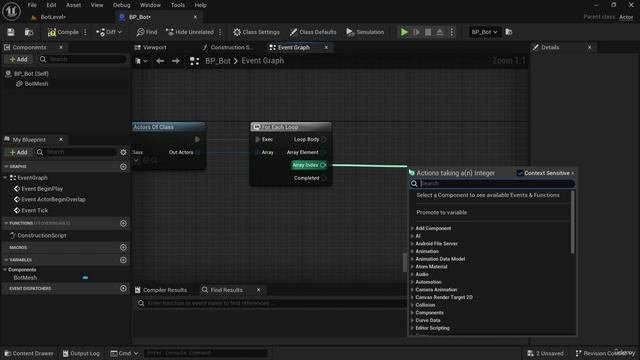Add a new function with plus icon
640x360 pixels.
point(123,223)
